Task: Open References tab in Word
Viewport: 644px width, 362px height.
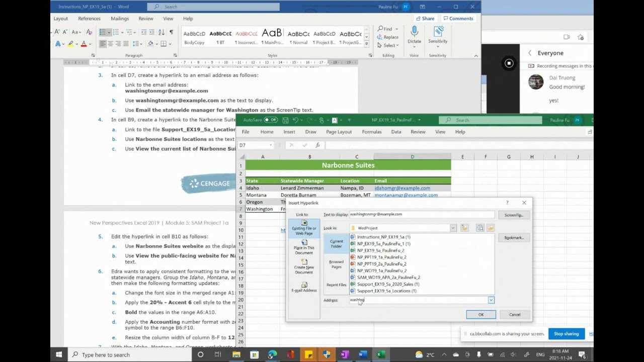Action: [89, 19]
